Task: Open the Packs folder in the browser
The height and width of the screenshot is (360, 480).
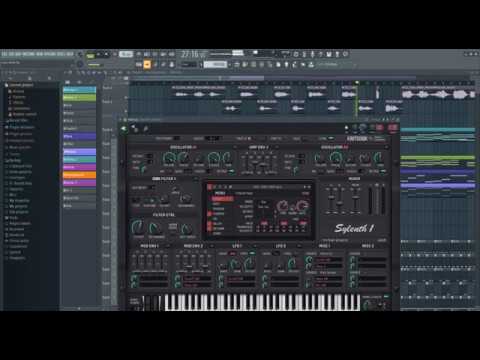Action: coord(11,218)
